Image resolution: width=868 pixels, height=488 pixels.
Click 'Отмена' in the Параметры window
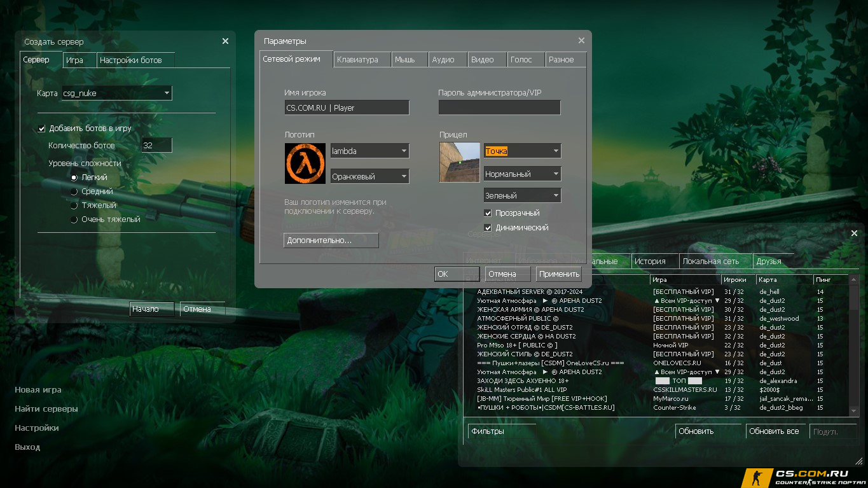pos(508,274)
